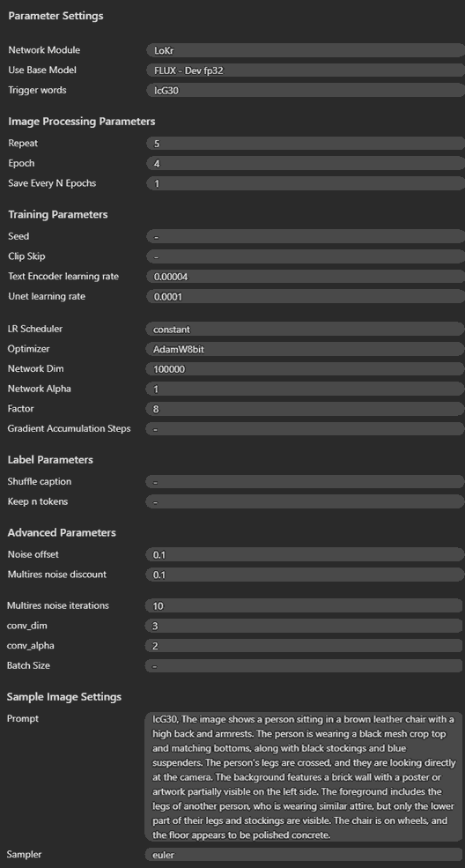Click the Unet learning rate field
Screen dimensions: 465x868
tap(306, 296)
